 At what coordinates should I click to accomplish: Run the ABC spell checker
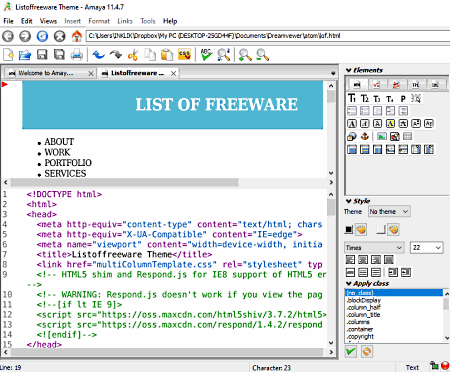click(206, 55)
